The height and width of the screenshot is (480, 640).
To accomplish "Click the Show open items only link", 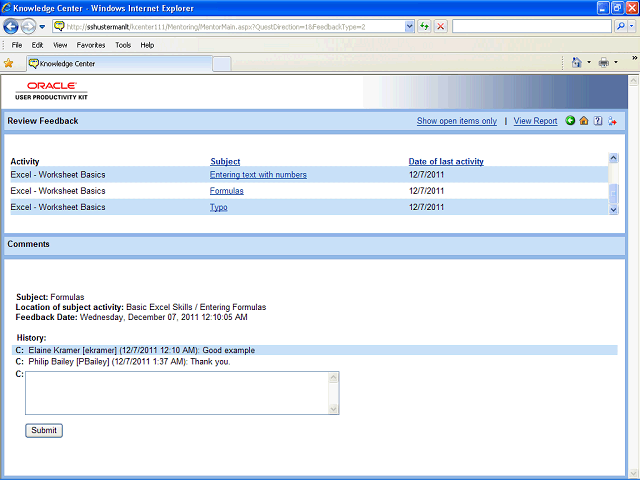I will (x=457, y=121).
